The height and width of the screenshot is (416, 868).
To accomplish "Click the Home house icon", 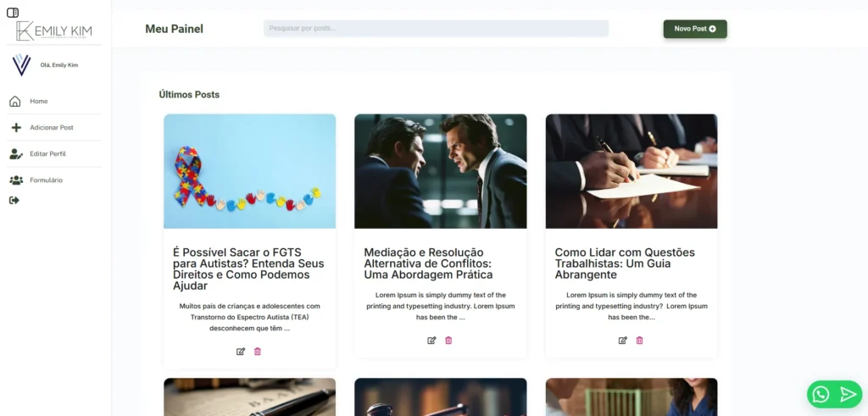I will (x=15, y=101).
